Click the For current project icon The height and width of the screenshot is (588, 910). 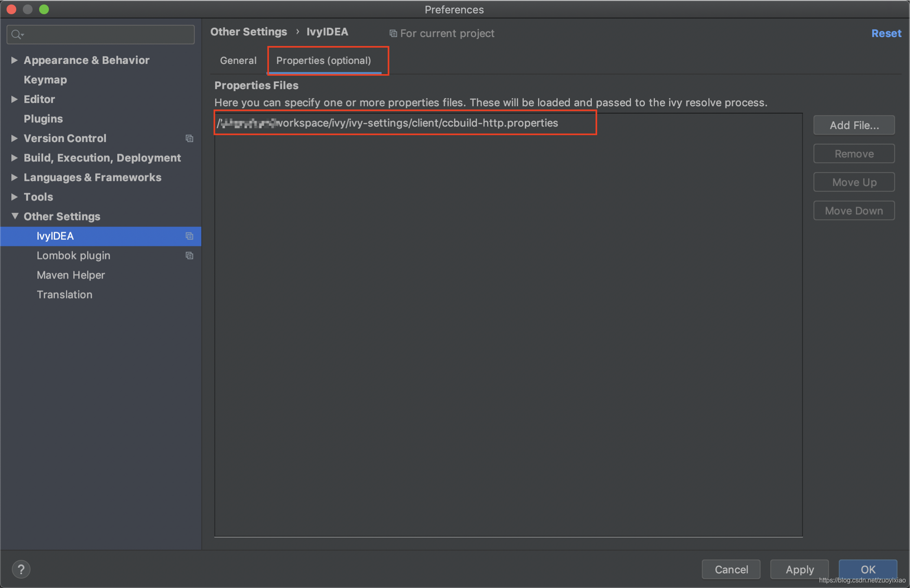(393, 33)
